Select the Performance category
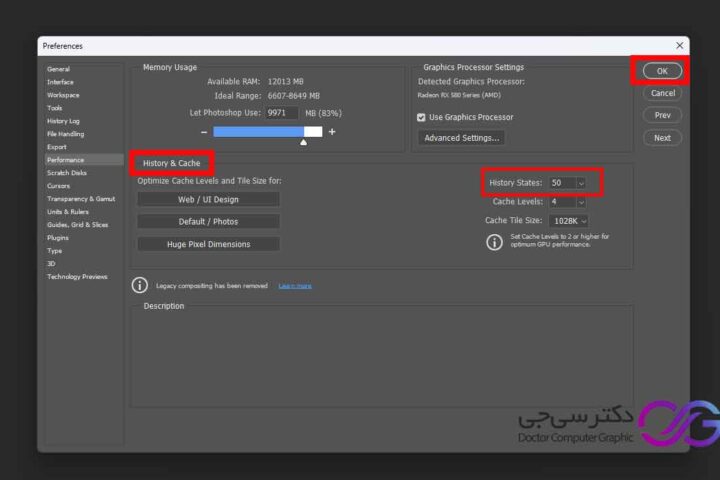Viewport: 720px width, 480px height. (84, 160)
